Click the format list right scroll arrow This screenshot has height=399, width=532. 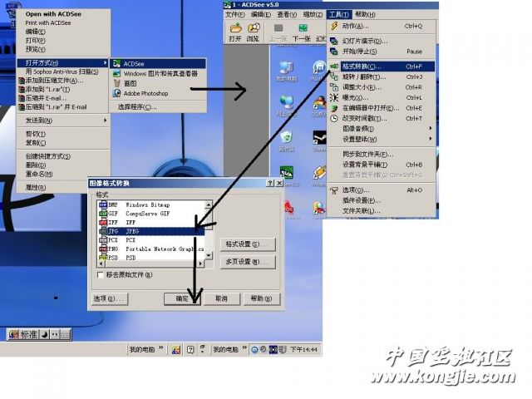[x=200, y=264]
